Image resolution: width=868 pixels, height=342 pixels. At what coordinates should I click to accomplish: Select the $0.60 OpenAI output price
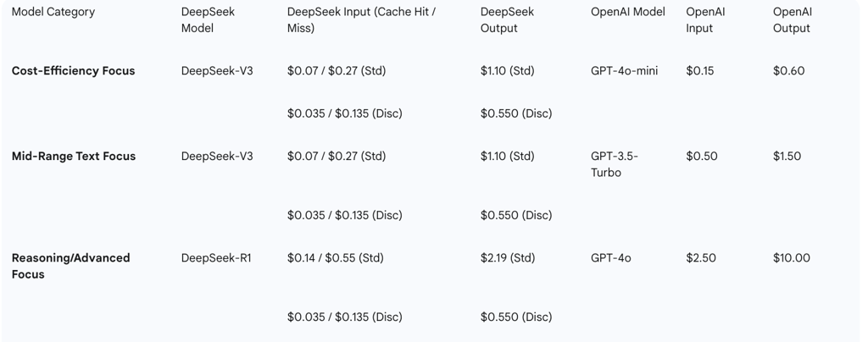point(788,71)
